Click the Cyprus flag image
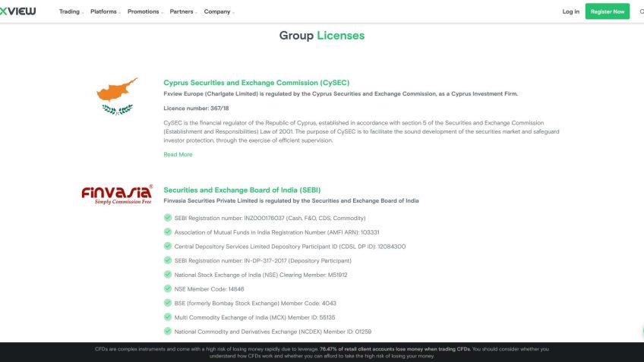Screen dimensions: 644x362 117,96
